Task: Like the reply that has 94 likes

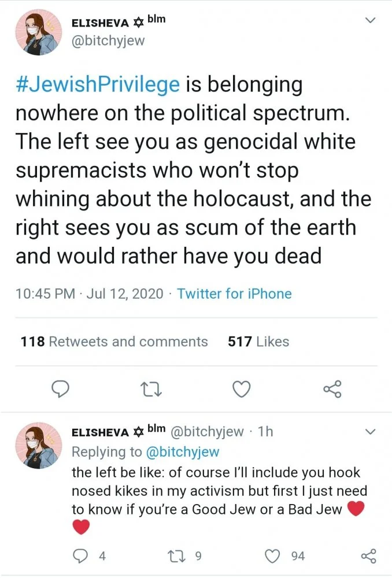Action: [x=272, y=556]
